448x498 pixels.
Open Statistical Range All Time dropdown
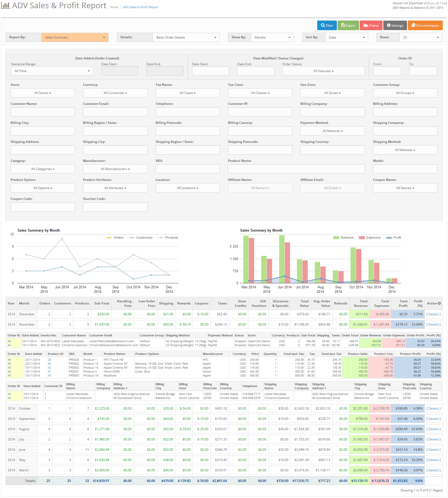coord(52,71)
